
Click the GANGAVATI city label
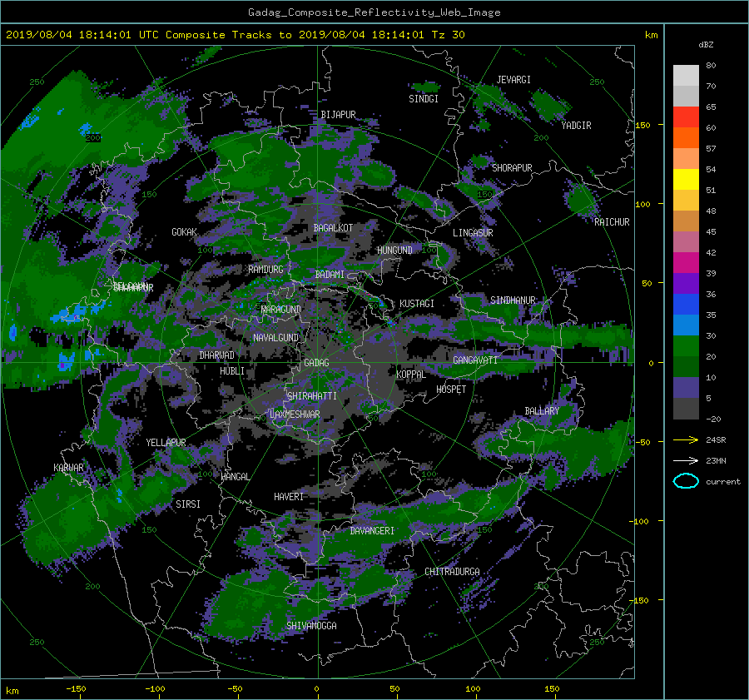coord(475,360)
